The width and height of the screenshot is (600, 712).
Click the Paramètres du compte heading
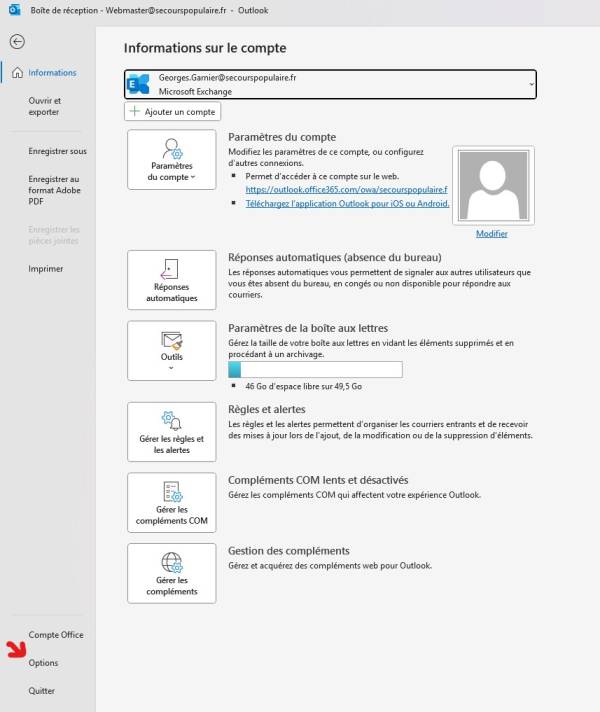click(282, 137)
